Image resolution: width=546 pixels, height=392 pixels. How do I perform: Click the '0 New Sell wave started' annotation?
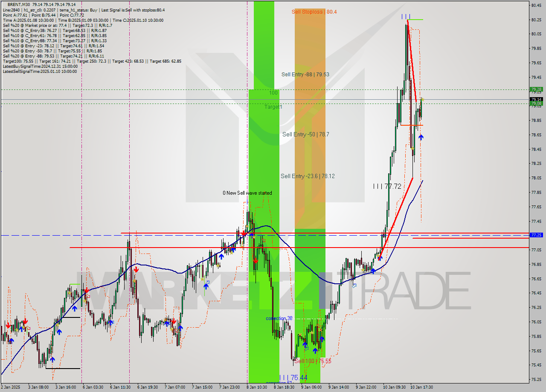click(247, 193)
